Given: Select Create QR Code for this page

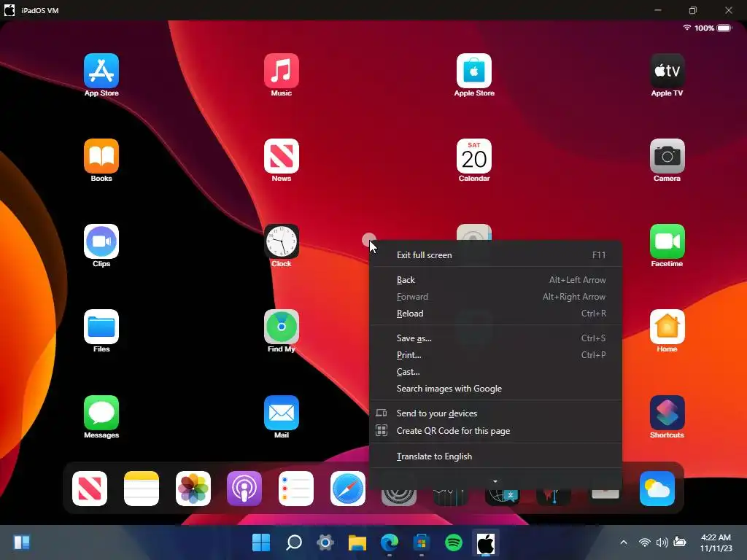Looking at the screenshot, I should [495, 430].
